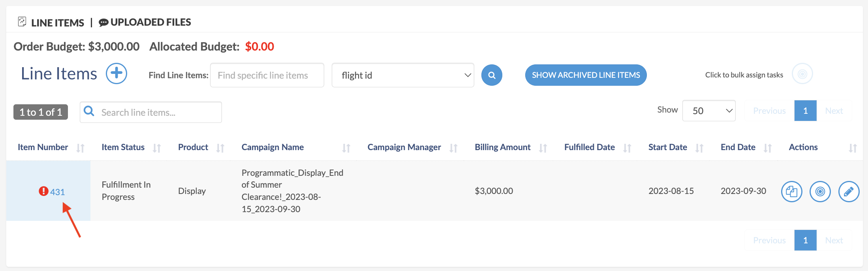The image size is (868, 271).
Task: Click bottom Previous pagination button
Action: [x=769, y=240]
